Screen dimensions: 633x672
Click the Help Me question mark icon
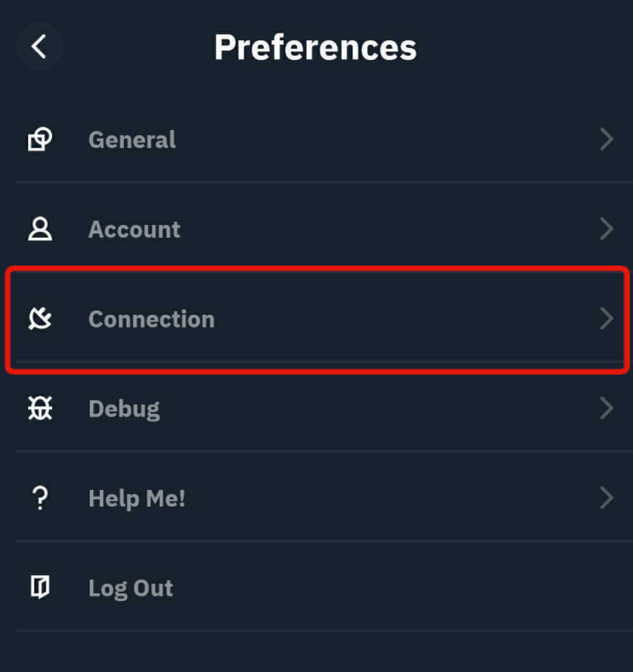click(40, 498)
